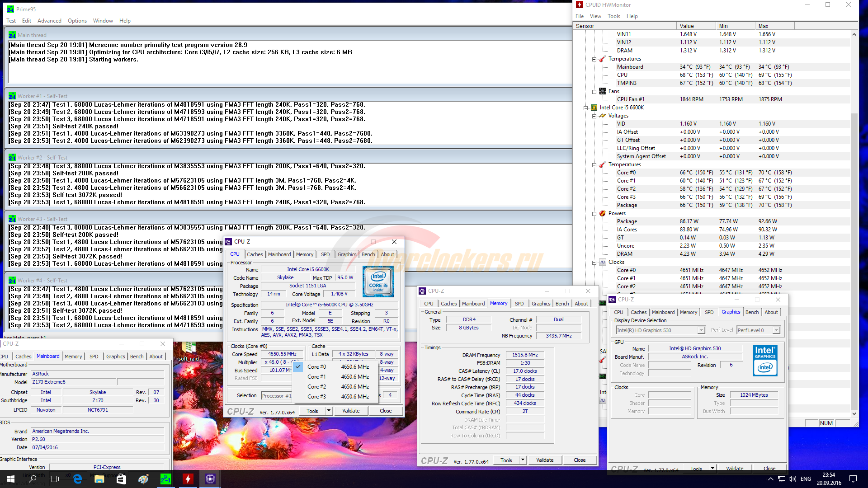Image resolution: width=868 pixels, height=488 pixels.
Task: Click the Prime95 icon in the taskbar
Action: (166, 479)
